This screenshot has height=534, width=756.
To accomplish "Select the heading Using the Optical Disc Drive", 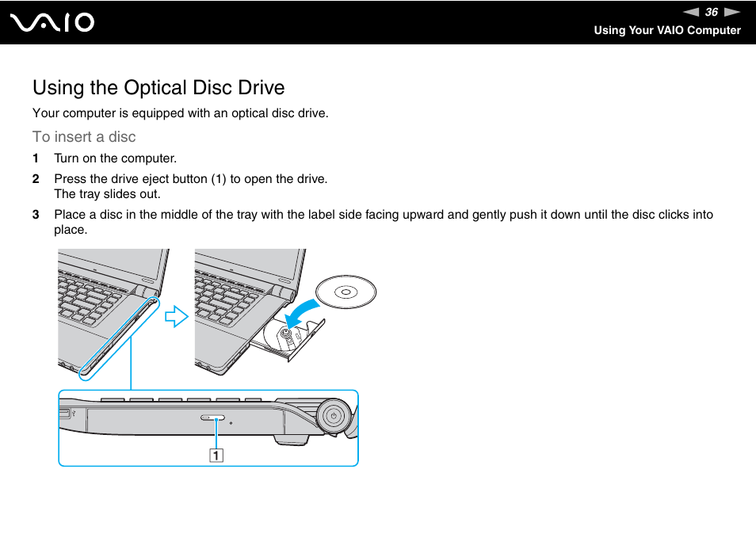I will (x=158, y=88).
